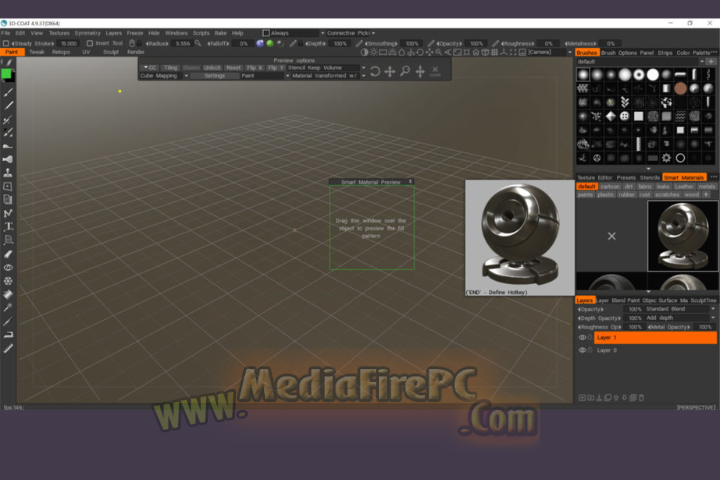Open the Stencils tab
The width and height of the screenshot is (720, 480).
(x=650, y=177)
